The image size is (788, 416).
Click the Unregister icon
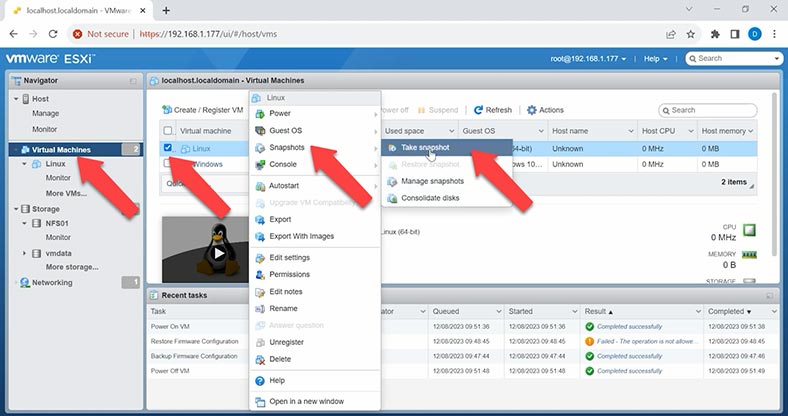pos(260,343)
